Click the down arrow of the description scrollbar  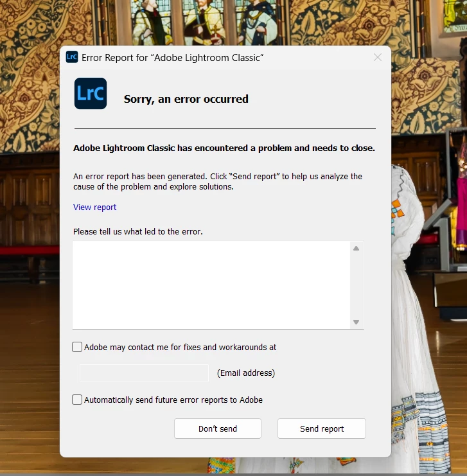[356, 322]
